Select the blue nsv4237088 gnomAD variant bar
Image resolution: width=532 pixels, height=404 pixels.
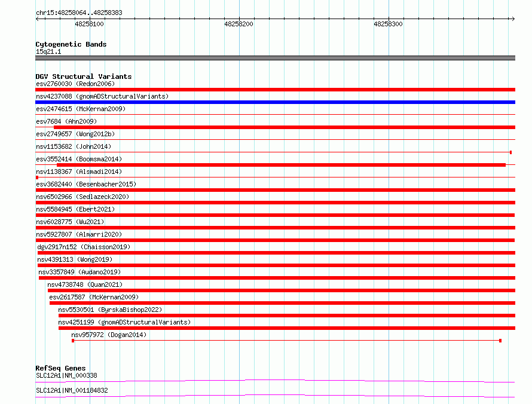pos(275,102)
